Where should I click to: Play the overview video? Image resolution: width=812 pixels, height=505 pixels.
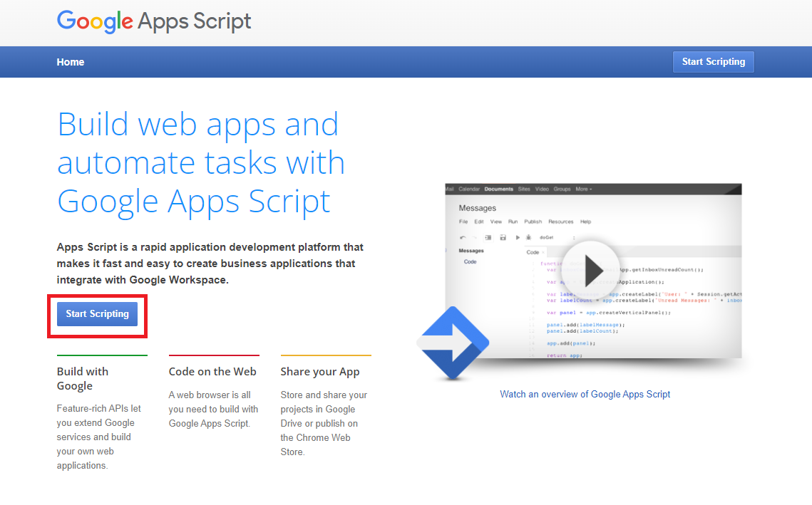pyautogui.click(x=591, y=271)
